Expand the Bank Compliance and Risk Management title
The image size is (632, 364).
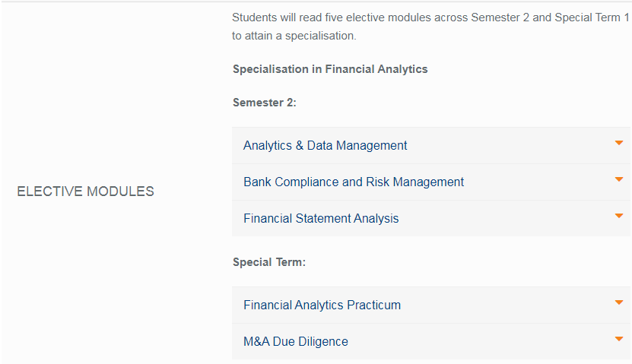(354, 182)
